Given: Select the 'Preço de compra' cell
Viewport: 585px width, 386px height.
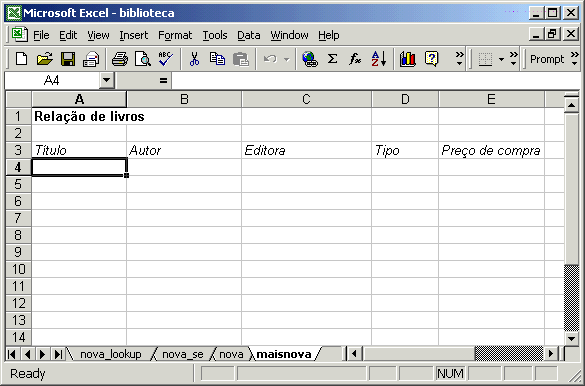Looking at the screenshot, I should [491, 150].
